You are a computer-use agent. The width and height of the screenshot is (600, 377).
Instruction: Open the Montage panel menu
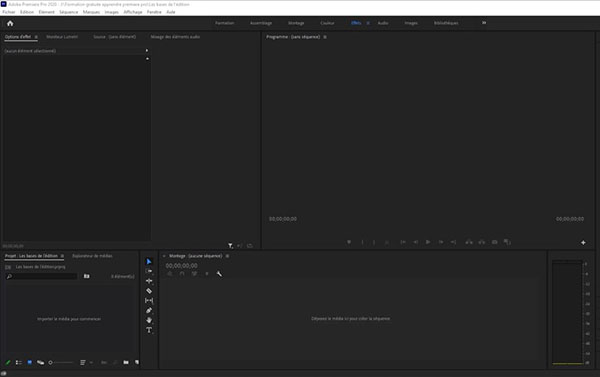pyautogui.click(x=227, y=256)
